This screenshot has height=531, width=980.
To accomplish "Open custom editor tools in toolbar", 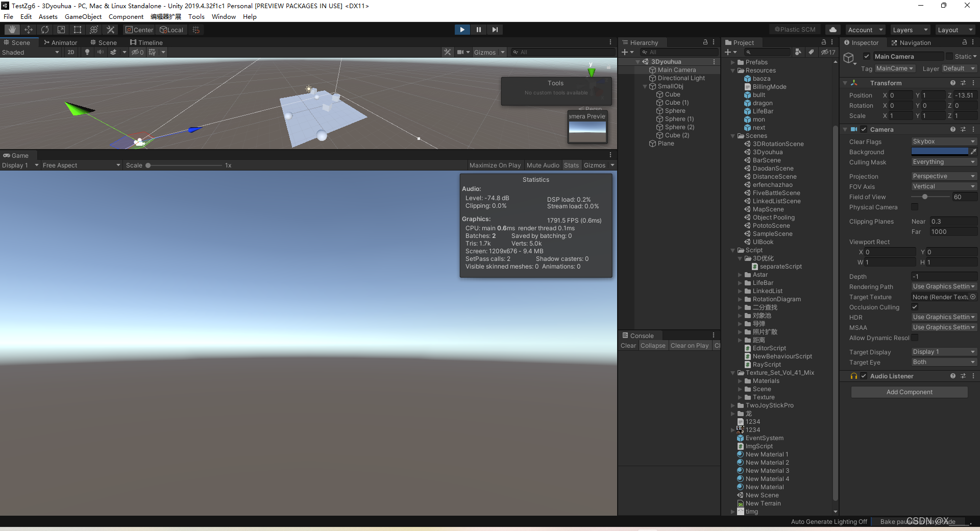I will (x=110, y=30).
